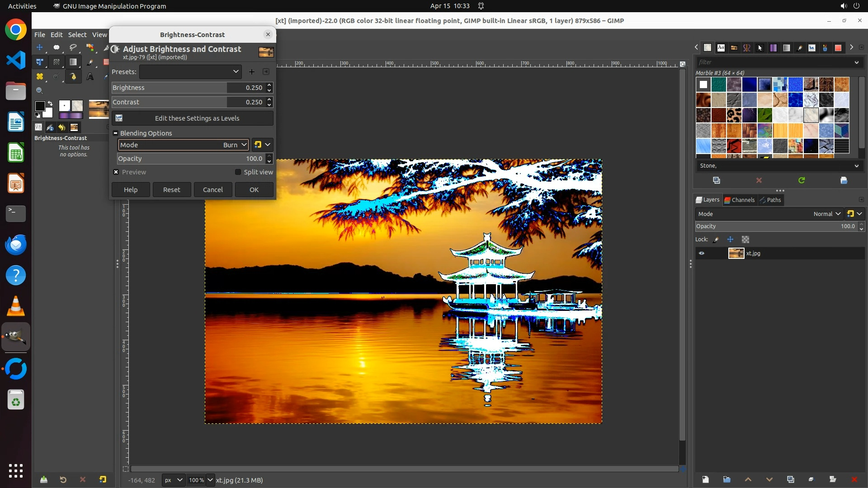Screen dimensions: 868x488
Task: Select the Zoom magnifier tool
Action: (x=40, y=91)
